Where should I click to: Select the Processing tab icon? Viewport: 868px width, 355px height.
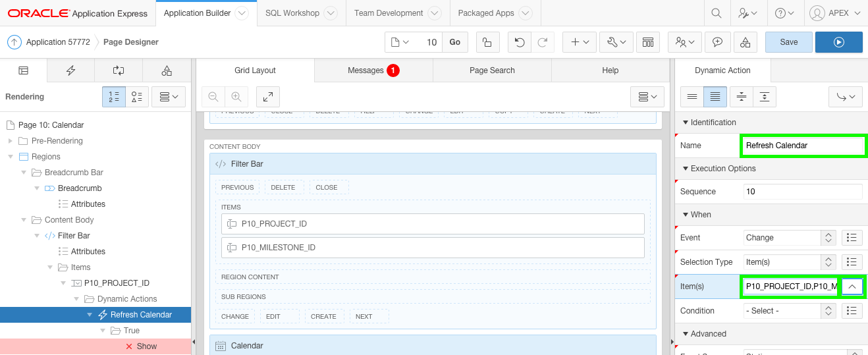pos(119,70)
